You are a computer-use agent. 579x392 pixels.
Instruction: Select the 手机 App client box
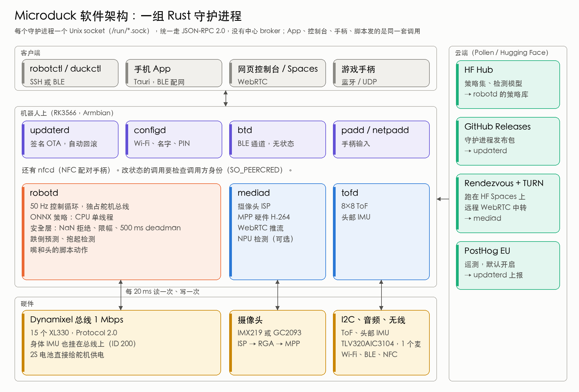pos(174,73)
